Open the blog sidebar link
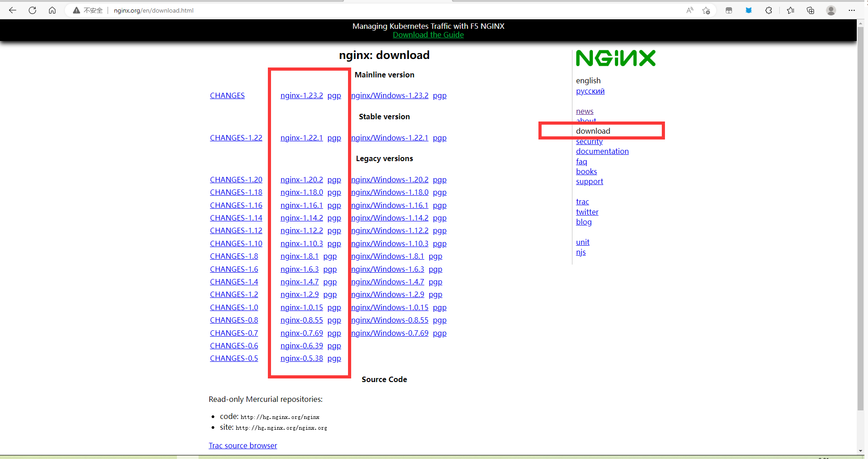868x459 pixels. coord(584,222)
